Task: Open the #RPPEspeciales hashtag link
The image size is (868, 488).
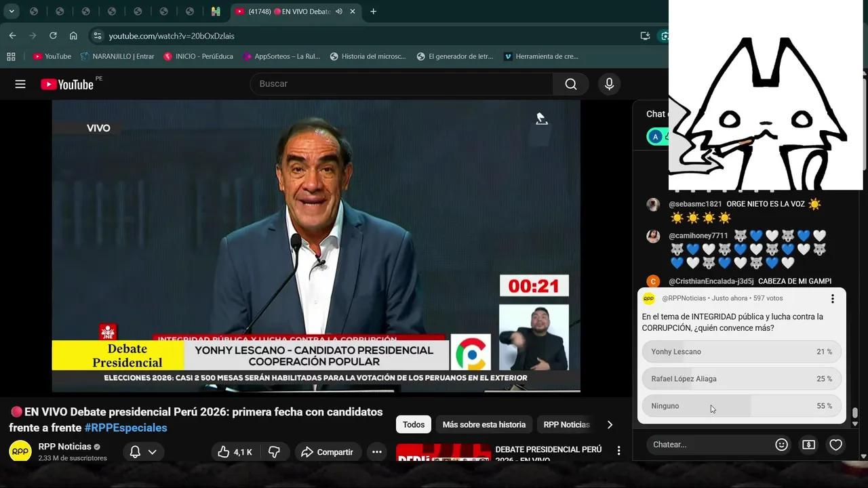Action: coord(125,428)
